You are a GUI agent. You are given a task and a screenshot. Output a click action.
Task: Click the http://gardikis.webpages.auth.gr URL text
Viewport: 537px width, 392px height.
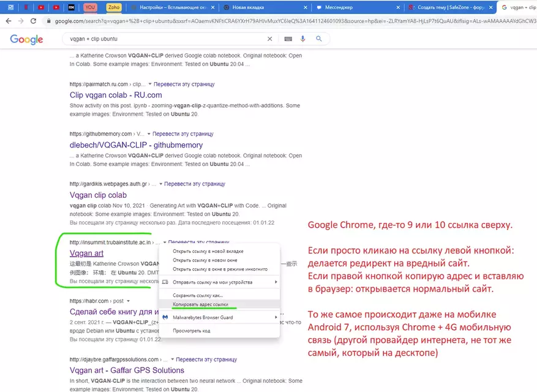pos(108,184)
